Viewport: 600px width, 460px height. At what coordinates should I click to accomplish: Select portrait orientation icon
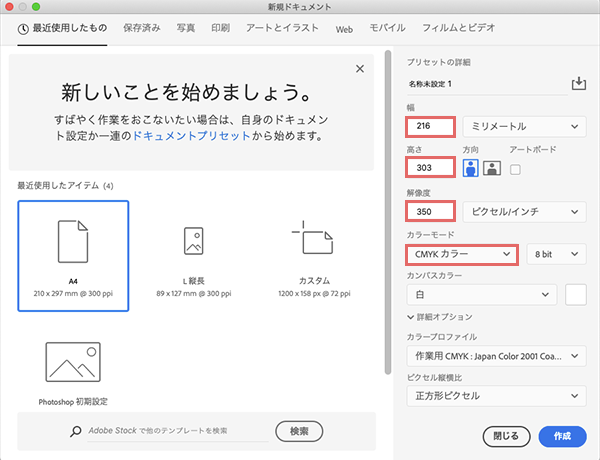[470, 168]
